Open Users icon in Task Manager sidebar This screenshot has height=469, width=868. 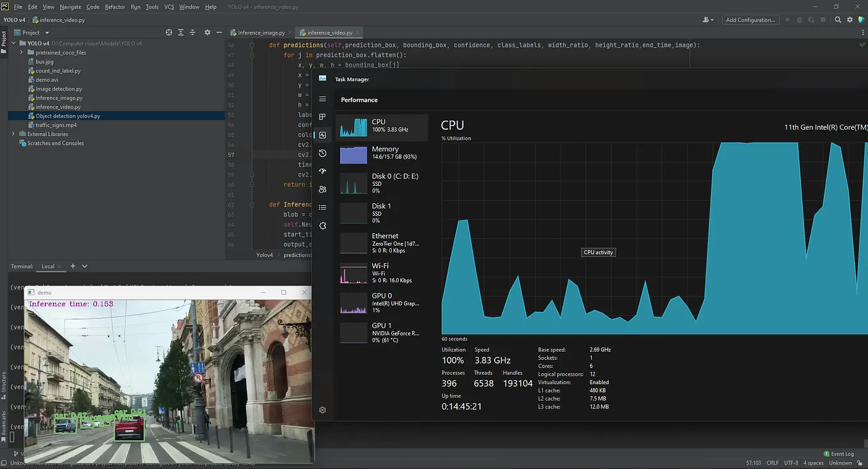tap(323, 189)
